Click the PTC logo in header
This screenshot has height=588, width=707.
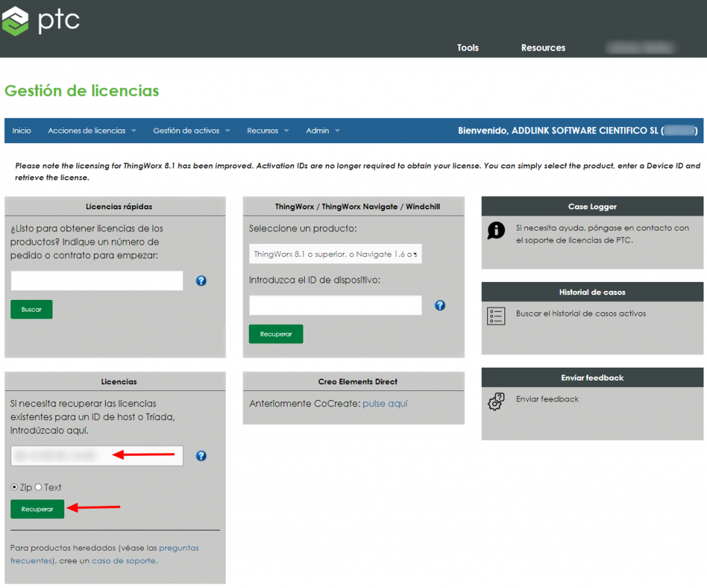coord(41,21)
